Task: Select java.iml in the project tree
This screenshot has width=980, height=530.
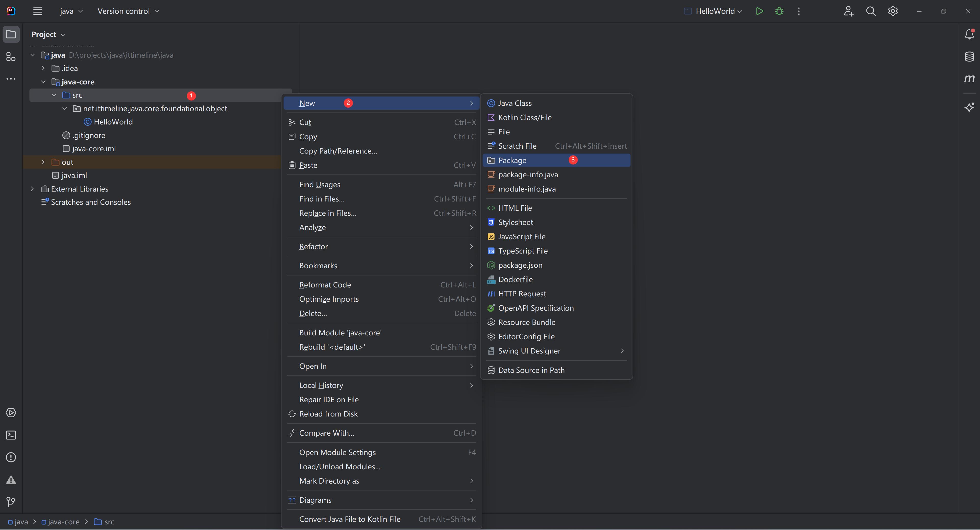Action: click(74, 175)
